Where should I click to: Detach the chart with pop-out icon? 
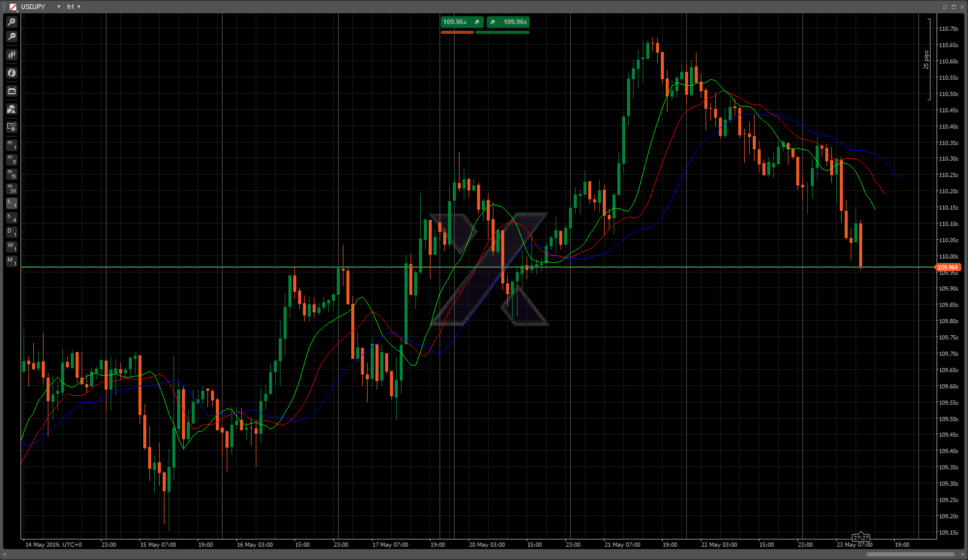click(x=945, y=7)
